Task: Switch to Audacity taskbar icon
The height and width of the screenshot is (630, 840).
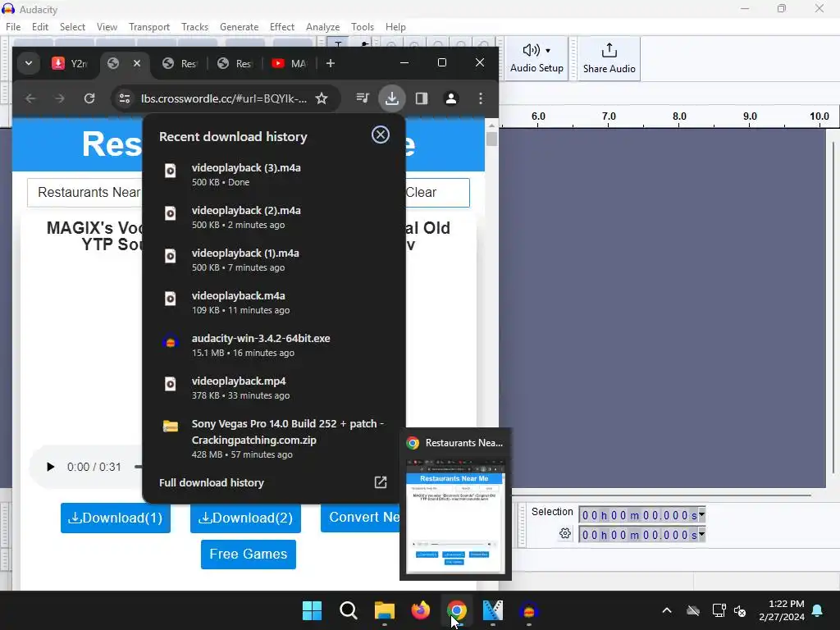Action: coord(529,610)
